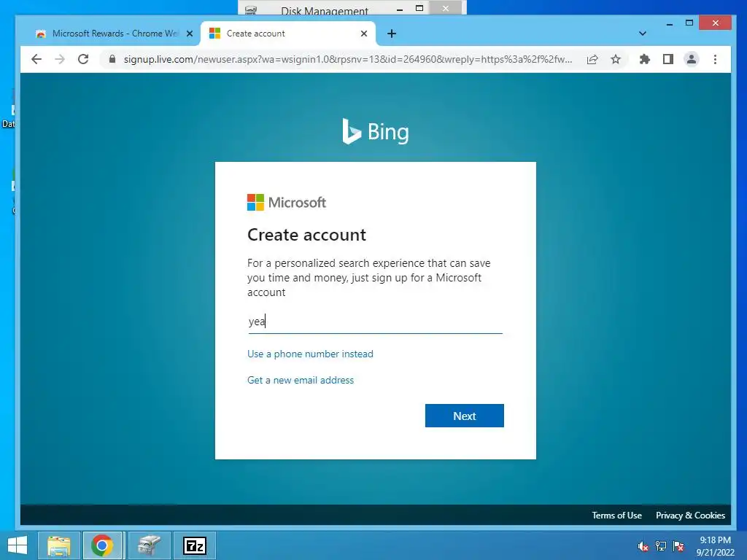Image resolution: width=747 pixels, height=560 pixels.
Task: Go back to the previous page
Action: (x=36, y=59)
